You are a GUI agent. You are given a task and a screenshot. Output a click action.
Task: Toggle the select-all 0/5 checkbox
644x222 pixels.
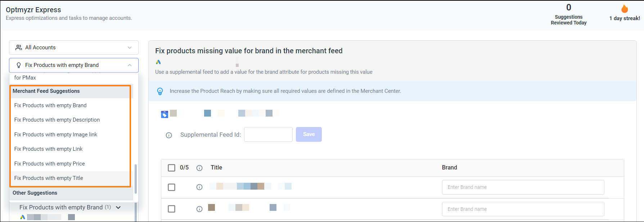tap(172, 168)
